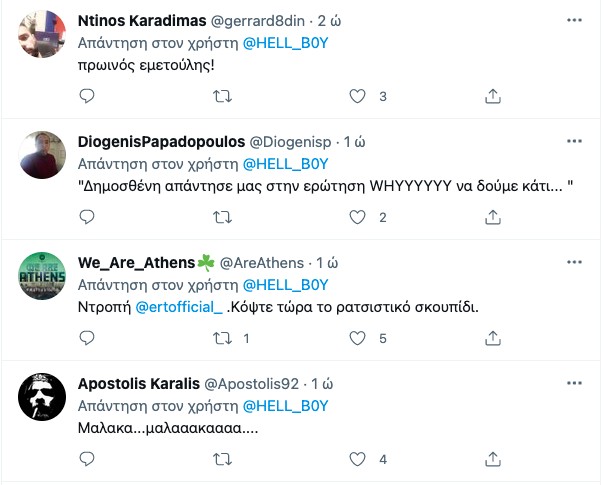605x485 pixels.
Task: Share Apostolis Karalis's tweet
Action: coord(492,459)
